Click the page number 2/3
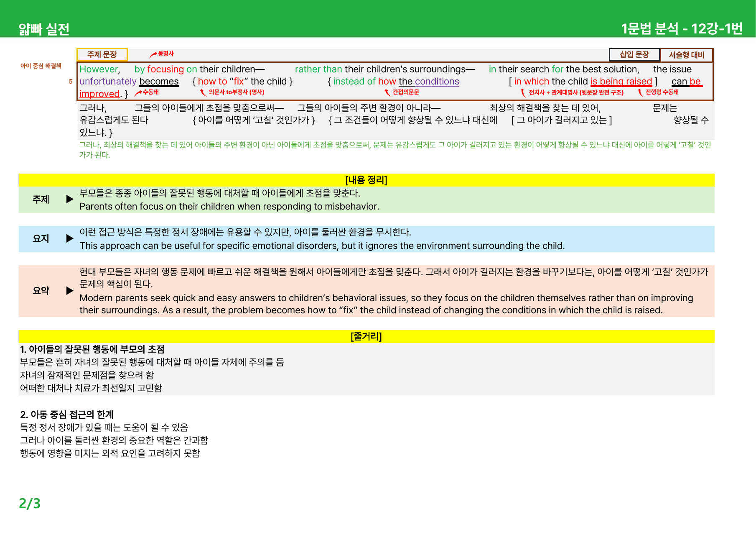The width and height of the screenshot is (756, 535). pyautogui.click(x=30, y=503)
